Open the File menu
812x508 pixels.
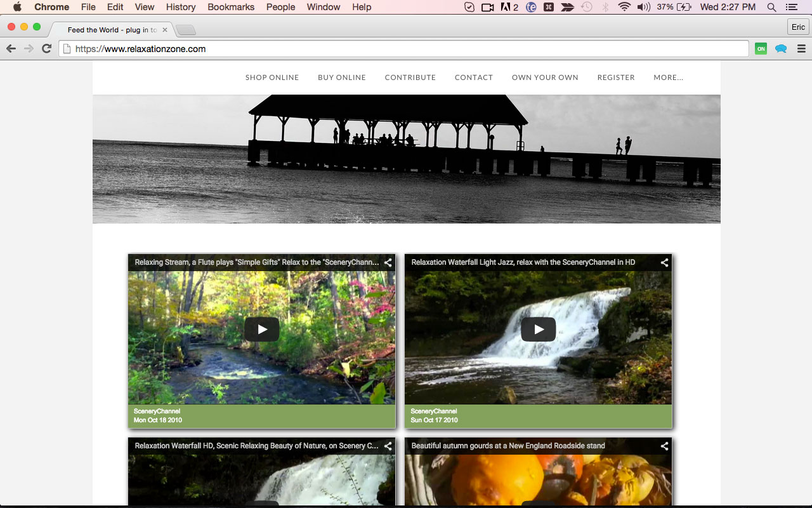pos(88,7)
